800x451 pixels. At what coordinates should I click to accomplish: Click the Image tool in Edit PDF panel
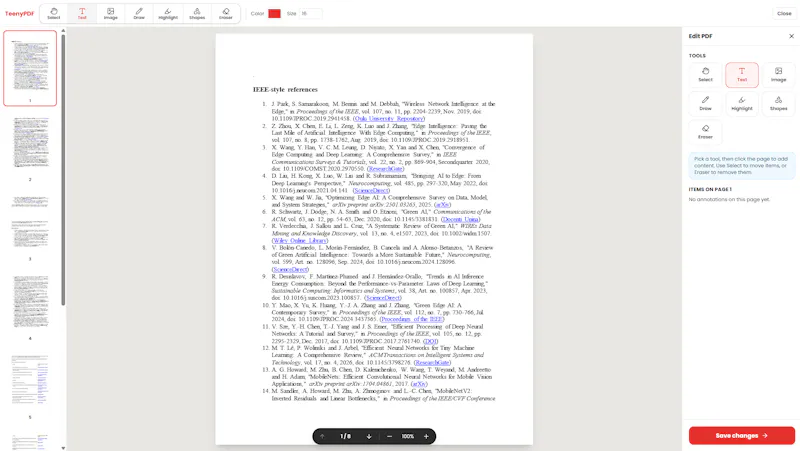(x=778, y=74)
